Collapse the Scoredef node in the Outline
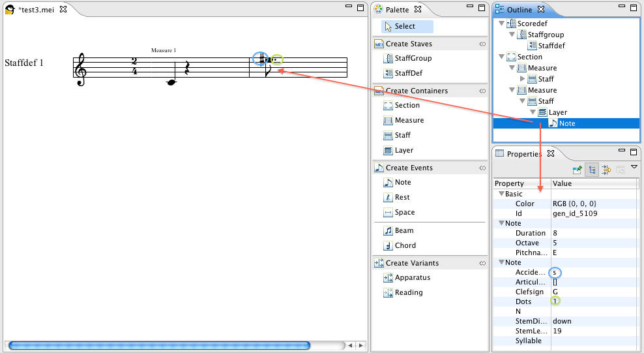This screenshot has height=353, width=644. click(501, 23)
